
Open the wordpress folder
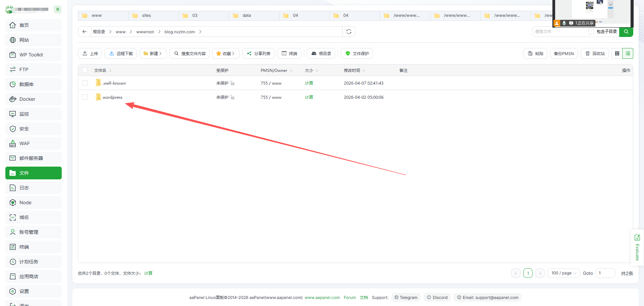coord(112,97)
